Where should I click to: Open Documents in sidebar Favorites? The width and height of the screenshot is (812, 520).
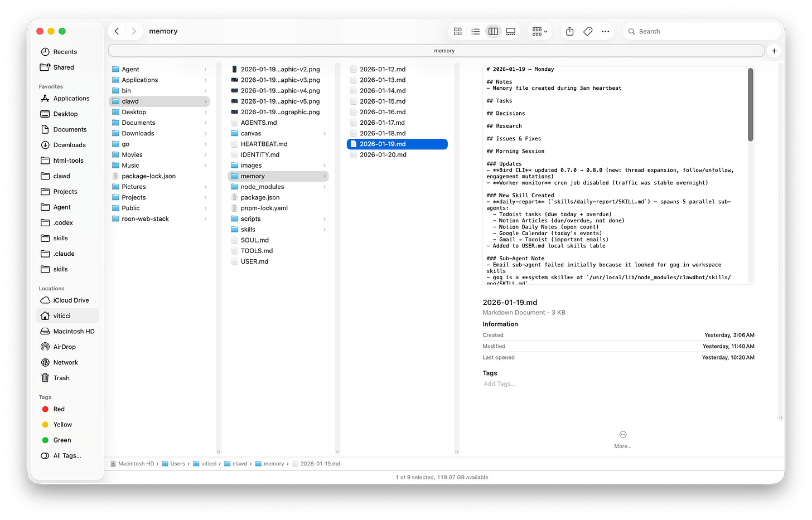(x=67, y=130)
